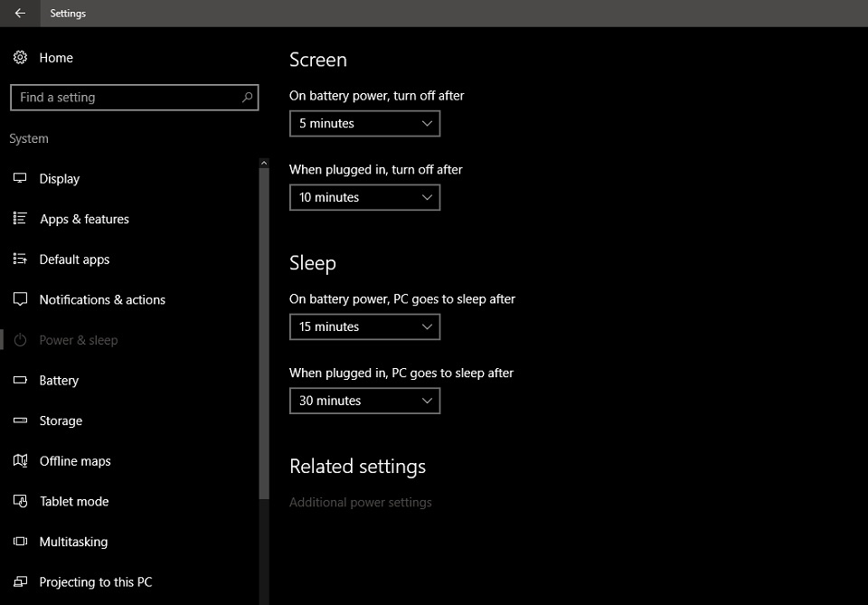Image resolution: width=868 pixels, height=605 pixels.
Task: Open the Display settings page
Action: 60,179
